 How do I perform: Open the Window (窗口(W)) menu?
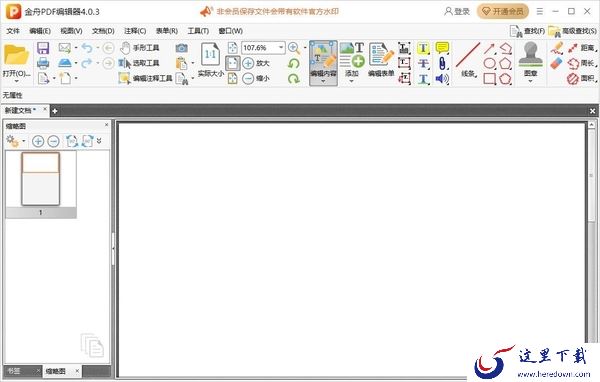pyautogui.click(x=230, y=31)
